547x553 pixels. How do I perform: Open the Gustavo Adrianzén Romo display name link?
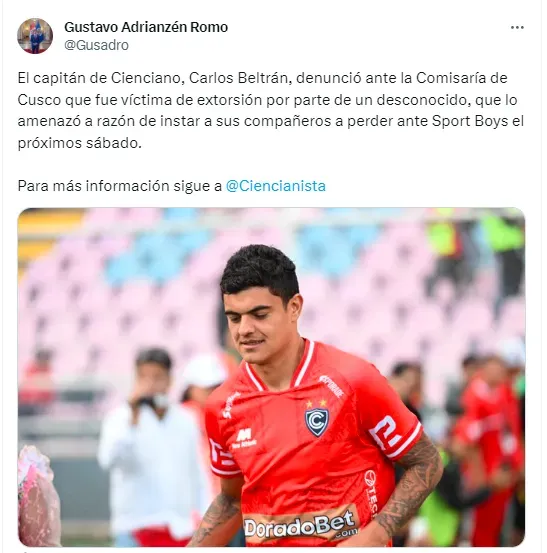click(146, 27)
